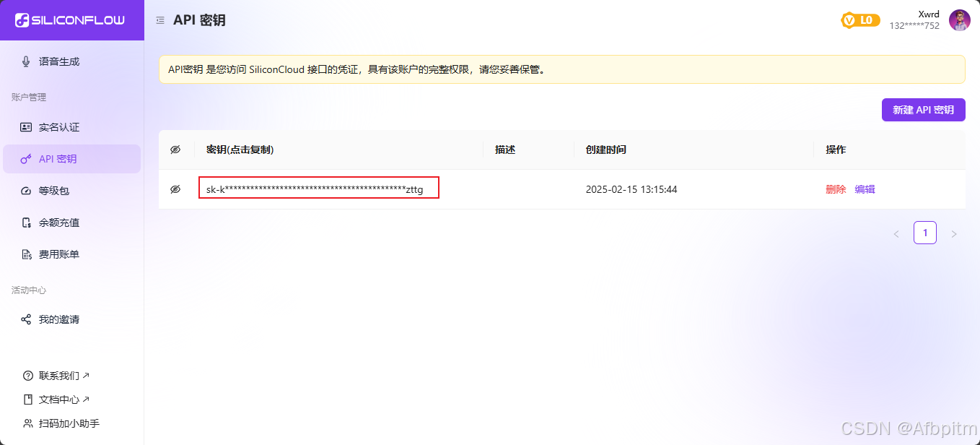This screenshot has height=445, width=980.
Task: Click the people icon beside 扫码加小助手
Action: click(x=28, y=423)
